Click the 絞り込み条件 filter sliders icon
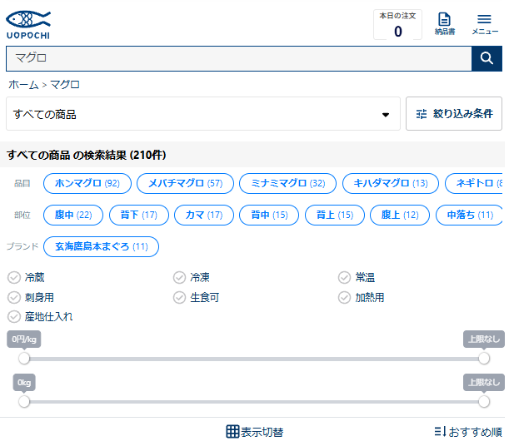Viewport: 505px width, 445px height. [x=421, y=114]
